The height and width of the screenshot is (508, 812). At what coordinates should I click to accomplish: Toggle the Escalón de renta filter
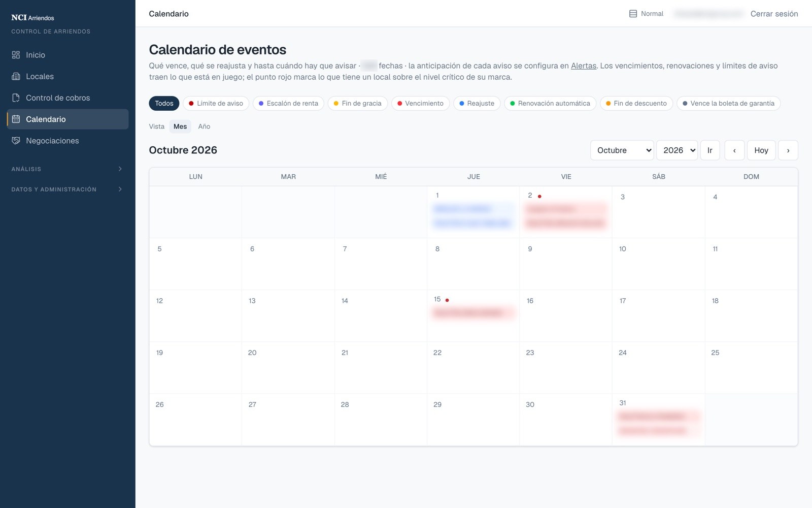pyautogui.click(x=288, y=103)
